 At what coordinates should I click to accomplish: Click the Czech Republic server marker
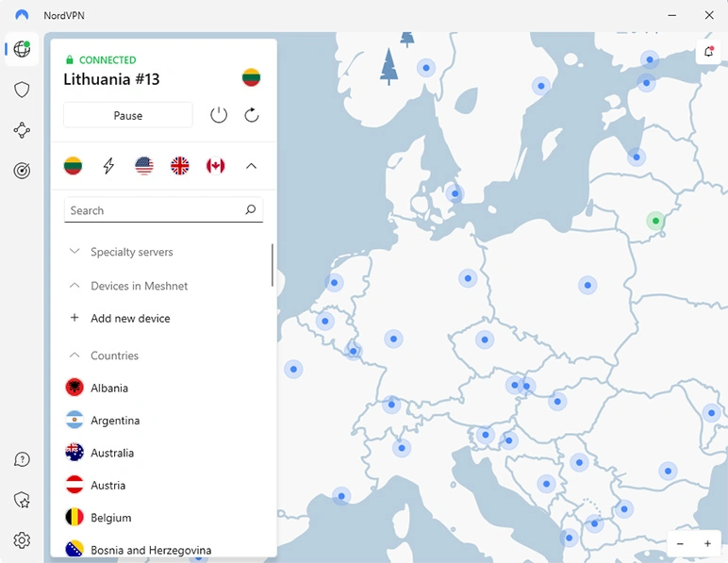(x=485, y=339)
